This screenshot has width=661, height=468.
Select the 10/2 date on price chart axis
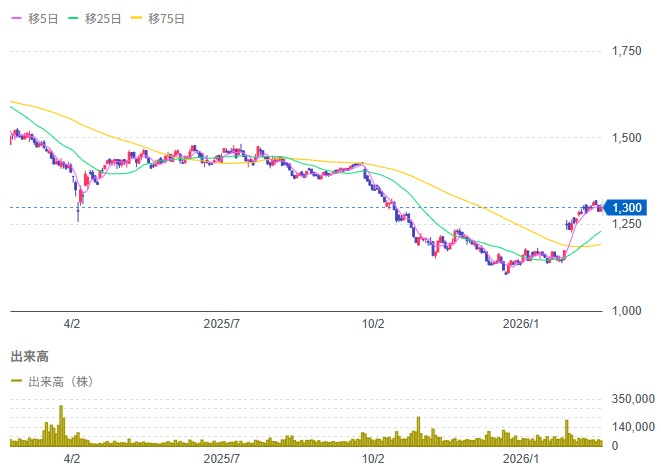point(373,324)
